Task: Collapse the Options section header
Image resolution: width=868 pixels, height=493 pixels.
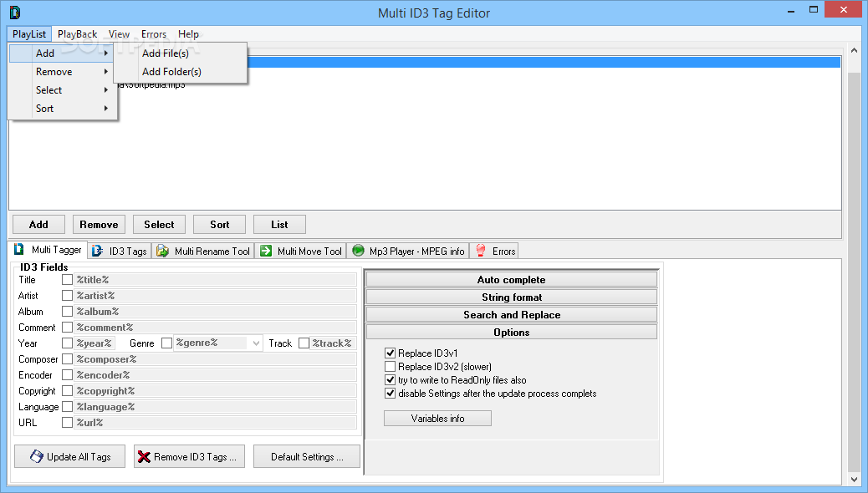Action: (512, 332)
